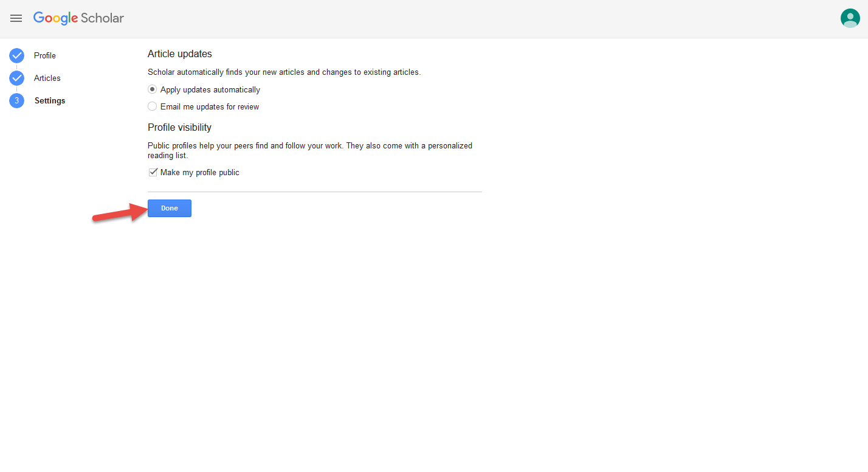Select the Settings step label
The image size is (868, 472).
[x=50, y=101]
